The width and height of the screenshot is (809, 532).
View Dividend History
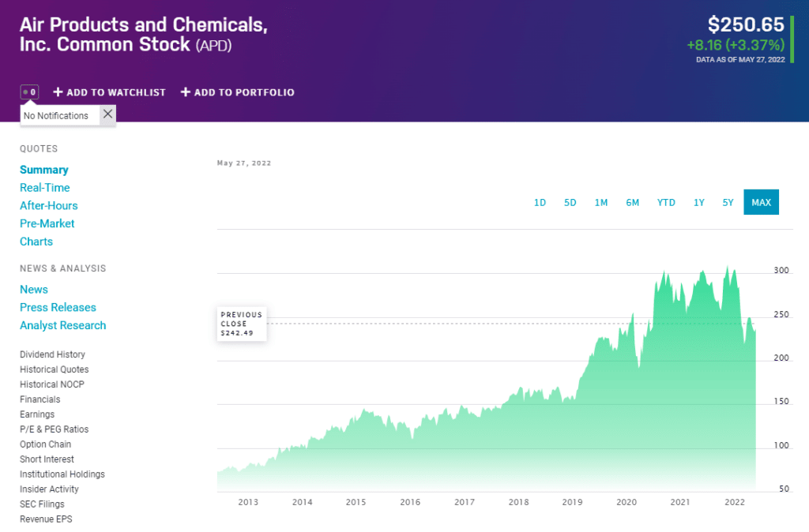pyautogui.click(x=53, y=354)
